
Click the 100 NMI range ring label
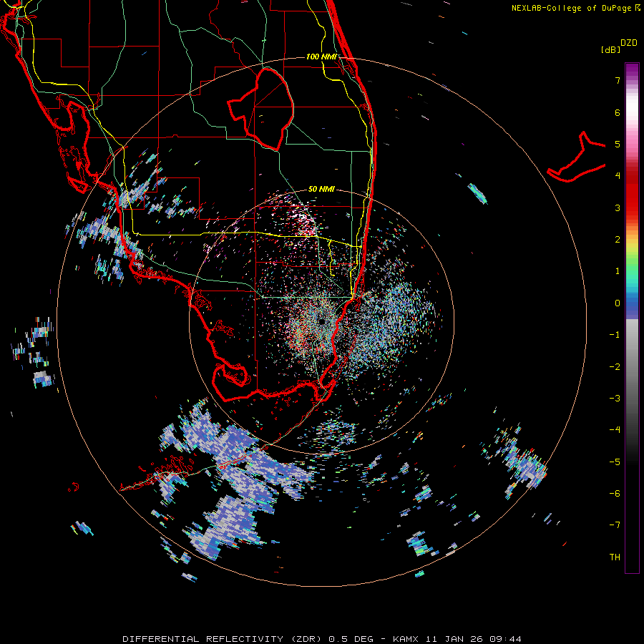click(x=321, y=57)
